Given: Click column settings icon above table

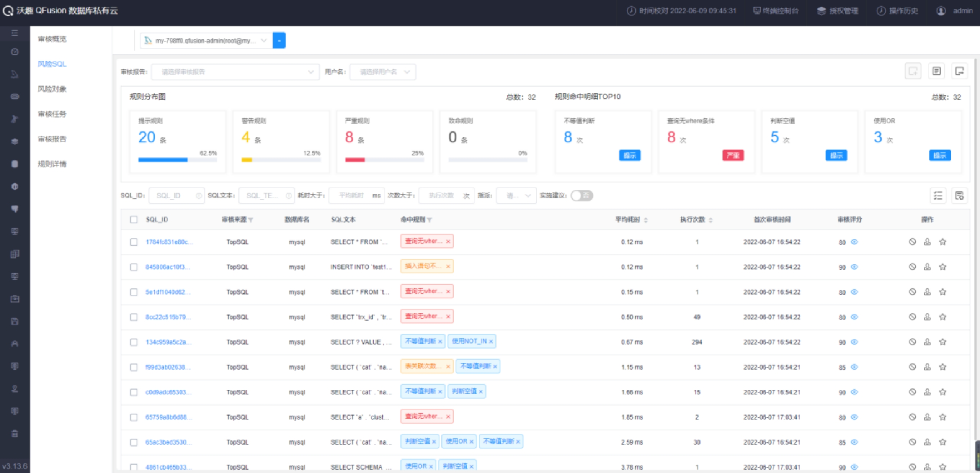Looking at the screenshot, I should [959, 196].
